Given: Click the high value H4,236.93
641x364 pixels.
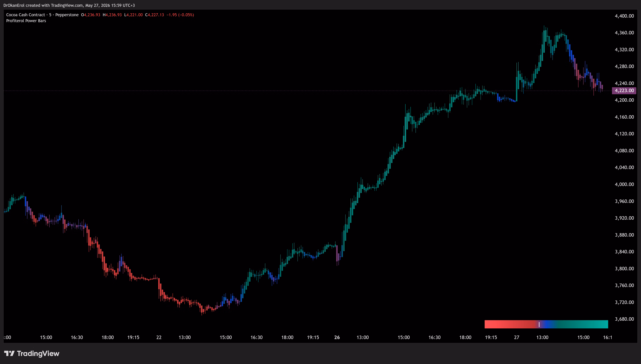Looking at the screenshot, I should [x=112, y=15].
